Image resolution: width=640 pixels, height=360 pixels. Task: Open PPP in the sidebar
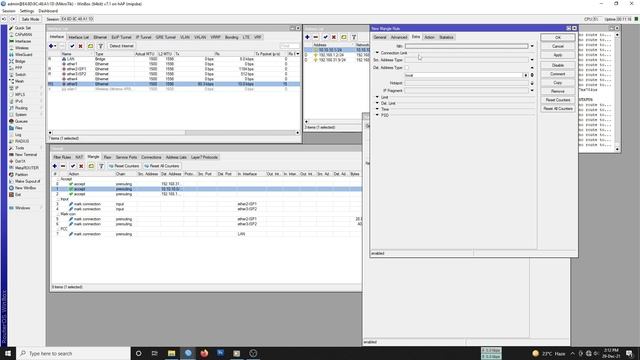(x=19, y=68)
